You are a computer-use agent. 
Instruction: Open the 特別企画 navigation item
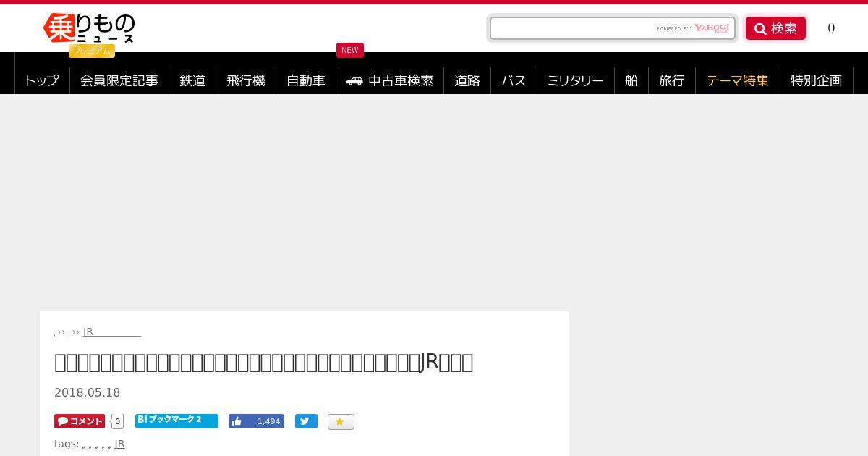[x=817, y=80]
